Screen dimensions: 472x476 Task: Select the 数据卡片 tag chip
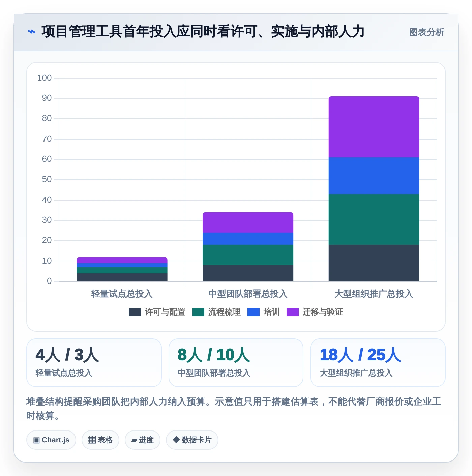click(192, 440)
